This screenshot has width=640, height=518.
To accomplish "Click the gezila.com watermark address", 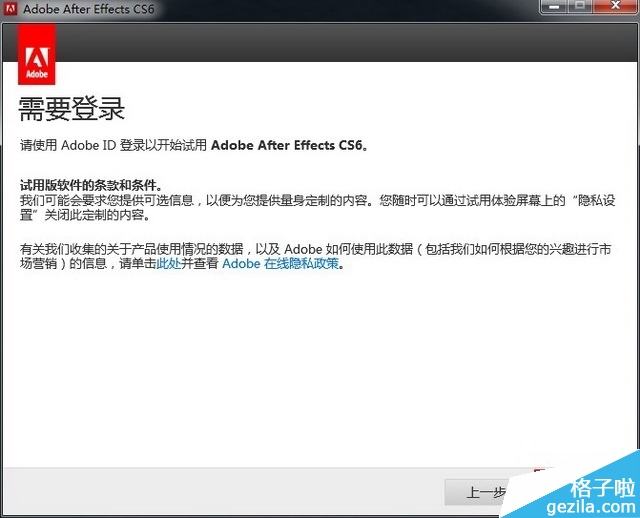I will click(601, 508).
